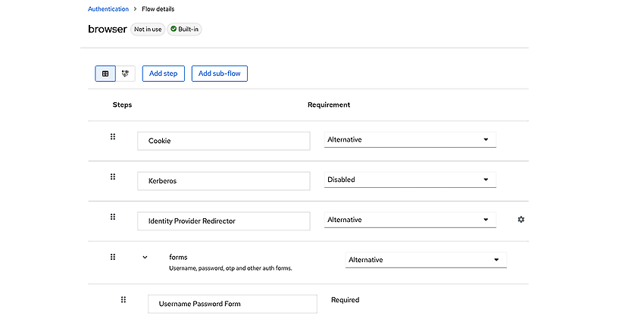Viewport: 644px width, 322px height.
Task: Collapse the forms sub-flow chevron
Action: [145, 258]
